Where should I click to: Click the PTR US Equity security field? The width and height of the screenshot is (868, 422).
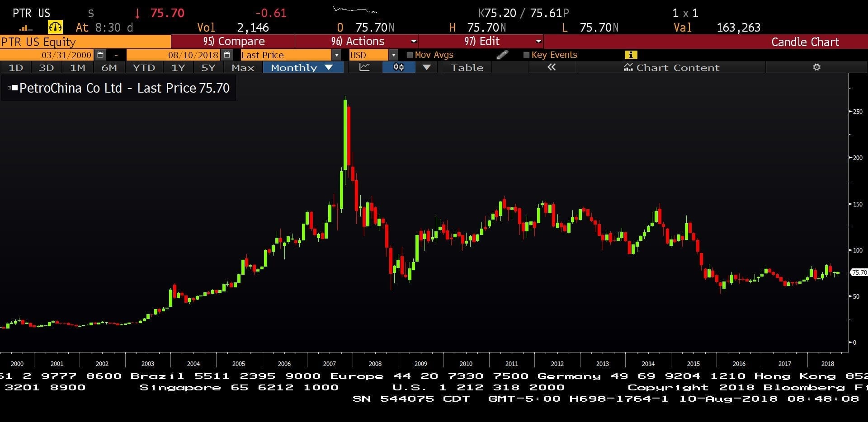point(85,42)
